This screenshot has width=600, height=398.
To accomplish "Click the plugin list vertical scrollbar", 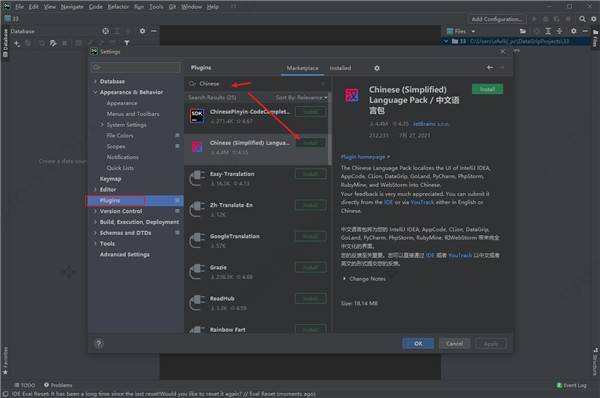I will (x=329, y=129).
